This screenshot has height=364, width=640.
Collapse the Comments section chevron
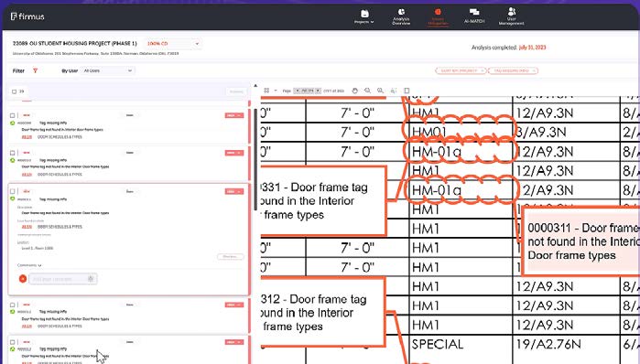click(40, 265)
